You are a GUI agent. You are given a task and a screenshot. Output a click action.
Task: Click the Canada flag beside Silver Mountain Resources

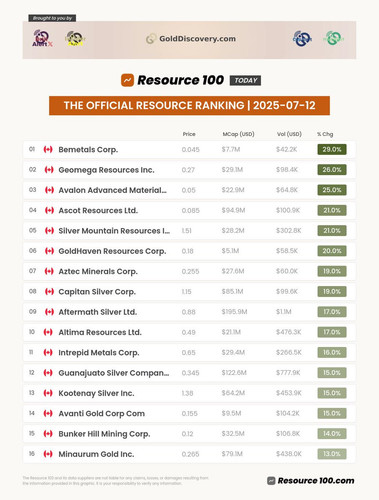pyautogui.click(x=49, y=231)
